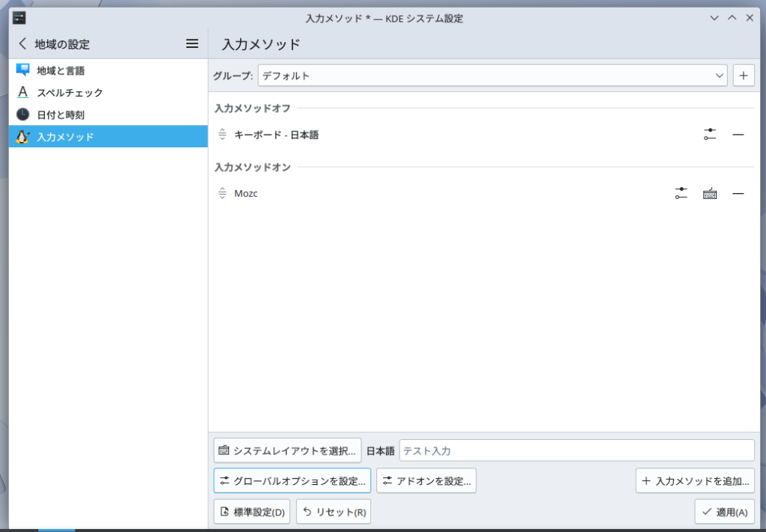Click the 適用(A) apply button
The width and height of the screenshot is (766, 532).
(724, 513)
